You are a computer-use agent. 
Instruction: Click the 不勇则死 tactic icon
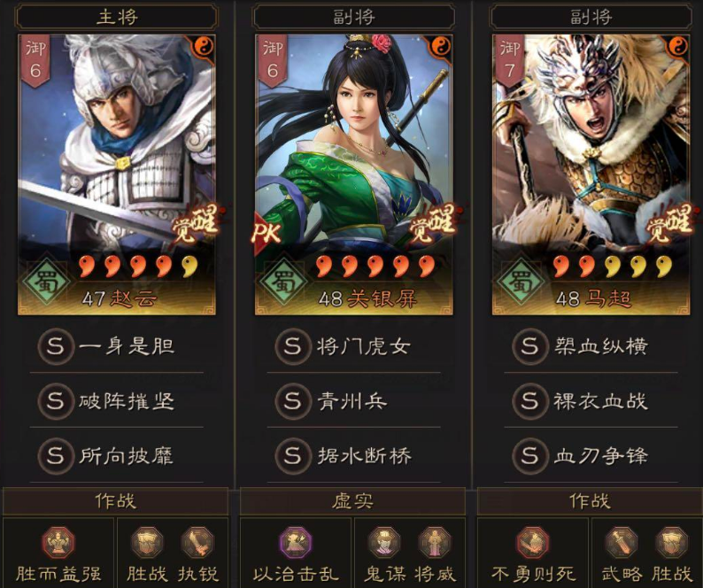click(x=533, y=543)
